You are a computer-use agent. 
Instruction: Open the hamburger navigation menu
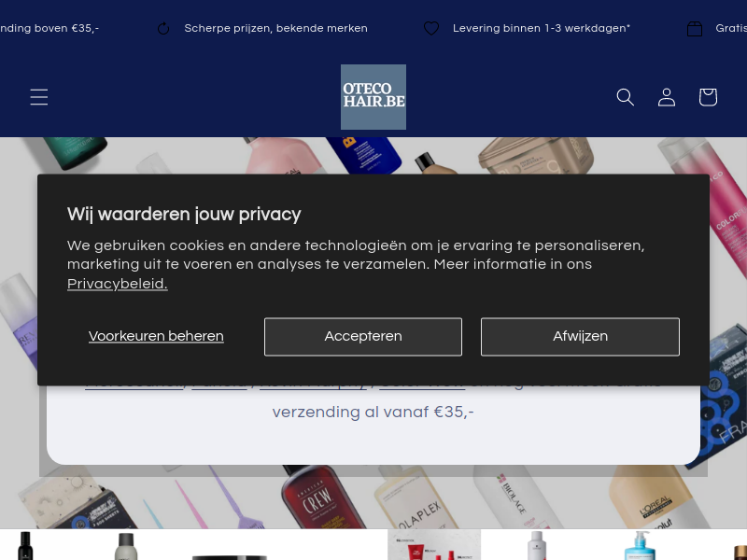pos(39,97)
